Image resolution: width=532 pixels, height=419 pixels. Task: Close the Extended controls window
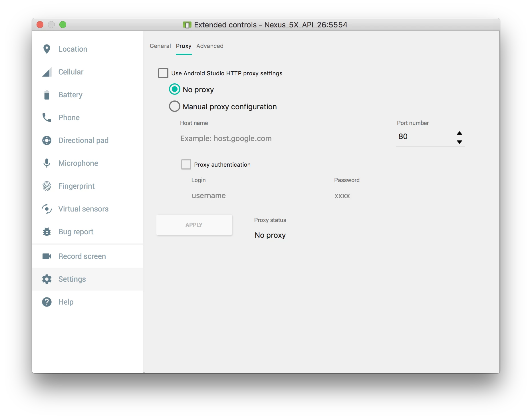tap(40, 25)
